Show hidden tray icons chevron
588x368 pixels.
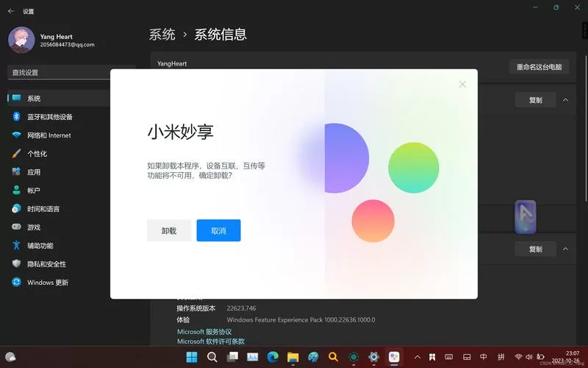click(x=417, y=357)
